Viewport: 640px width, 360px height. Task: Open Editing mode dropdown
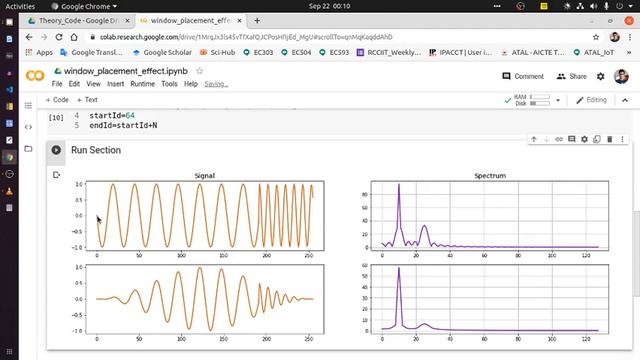point(591,100)
